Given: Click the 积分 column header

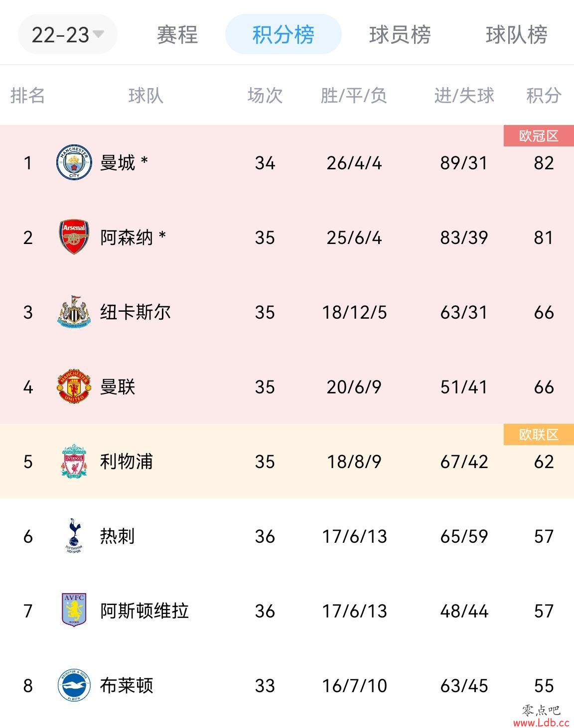Looking at the screenshot, I should coord(544,95).
